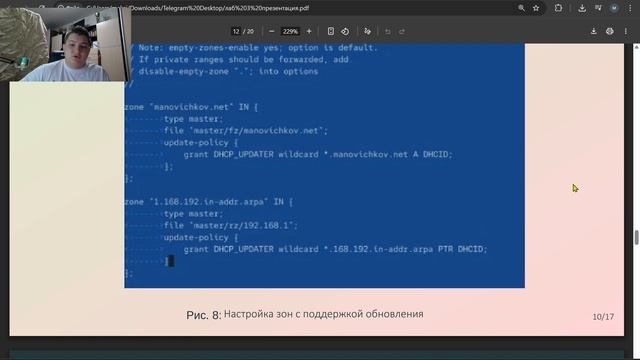The width and height of the screenshot is (640, 360).
Task: Click the PDF page number field
Action: pos(236,31)
